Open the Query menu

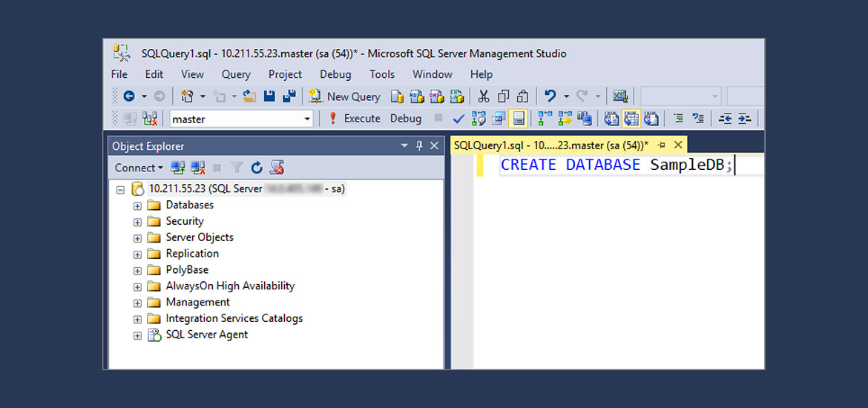pos(236,74)
